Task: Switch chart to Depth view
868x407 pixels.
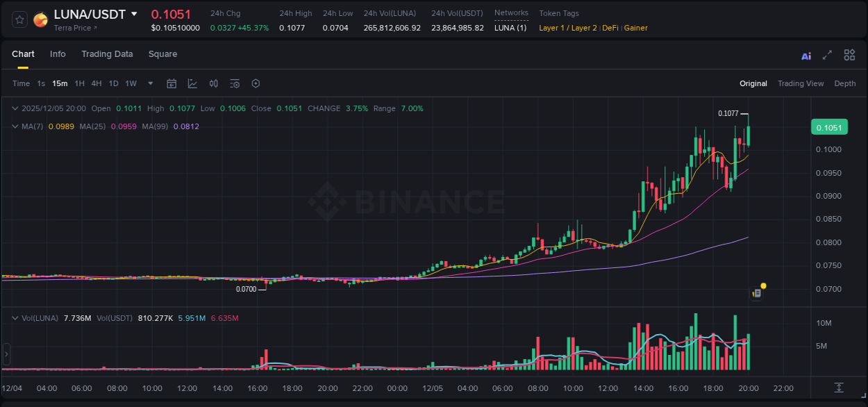Action: (845, 83)
